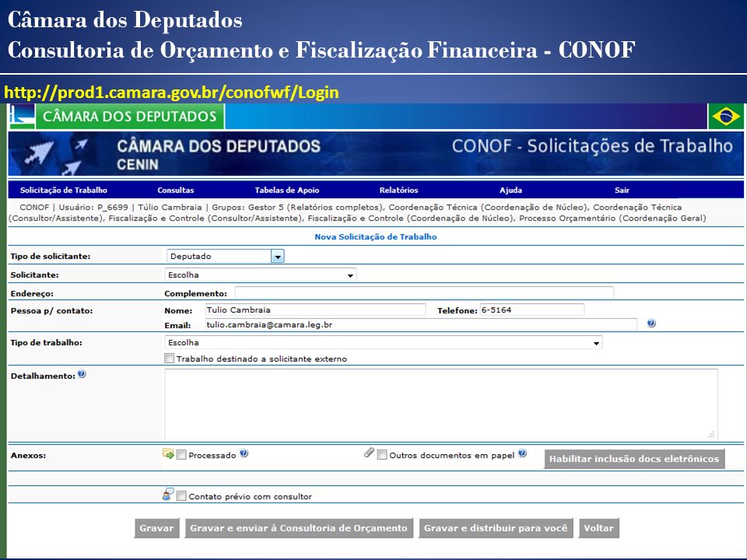This screenshot has width=747, height=560.
Task: Tick Contato prévio com consultor
Action: coord(181,496)
